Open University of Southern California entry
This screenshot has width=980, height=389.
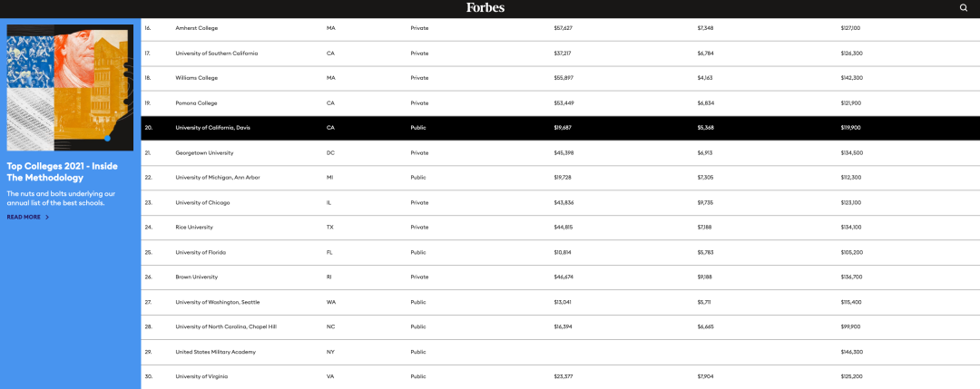click(216, 53)
